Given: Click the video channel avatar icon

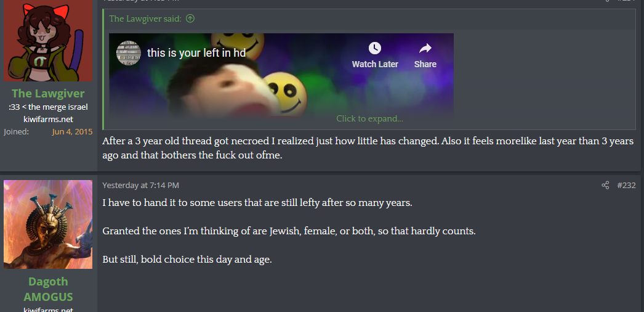Looking at the screenshot, I should click(129, 52).
